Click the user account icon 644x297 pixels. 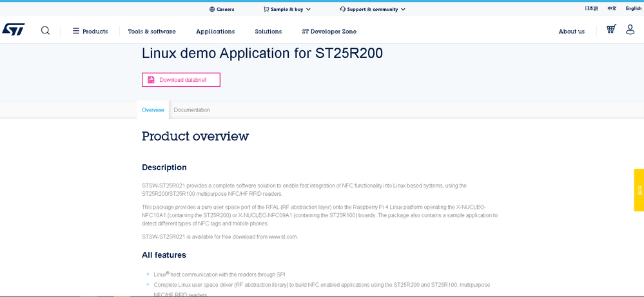coord(630,30)
